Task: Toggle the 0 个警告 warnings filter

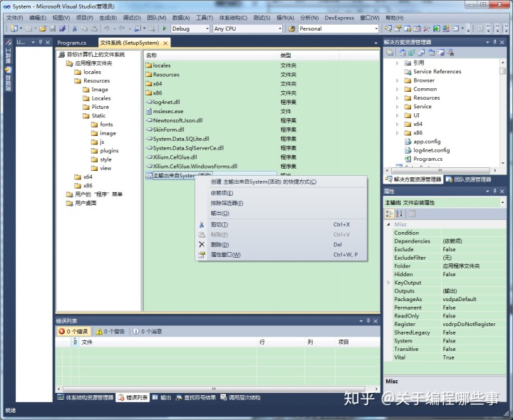Action: (x=110, y=332)
